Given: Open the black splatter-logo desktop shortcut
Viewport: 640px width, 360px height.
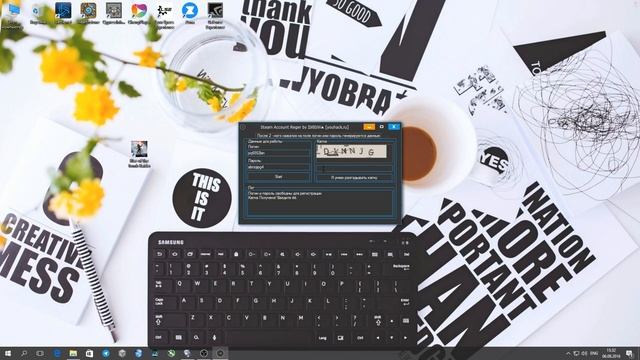Looking at the screenshot, I should click(x=164, y=16).
